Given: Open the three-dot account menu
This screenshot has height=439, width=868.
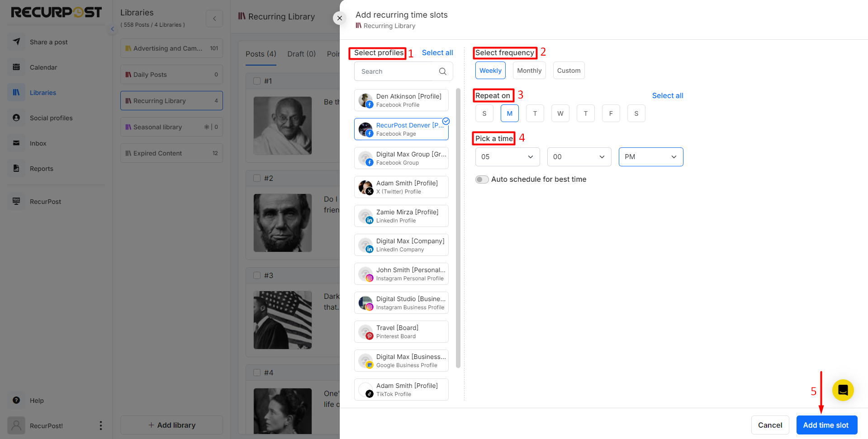Looking at the screenshot, I should click(x=100, y=425).
